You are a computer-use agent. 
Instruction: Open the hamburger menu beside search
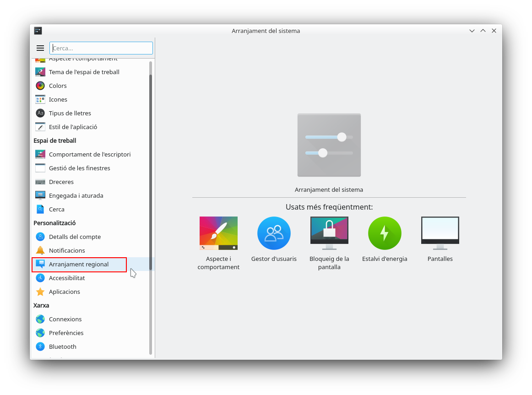coord(40,48)
